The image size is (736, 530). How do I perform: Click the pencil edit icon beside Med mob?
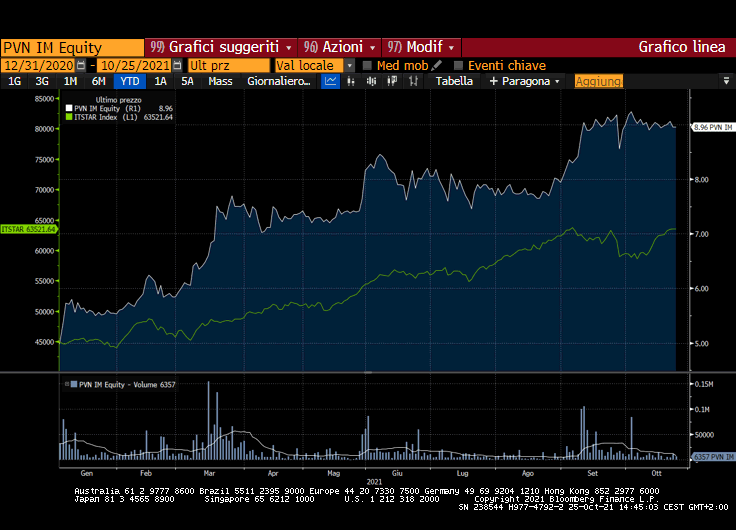pyautogui.click(x=437, y=65)
